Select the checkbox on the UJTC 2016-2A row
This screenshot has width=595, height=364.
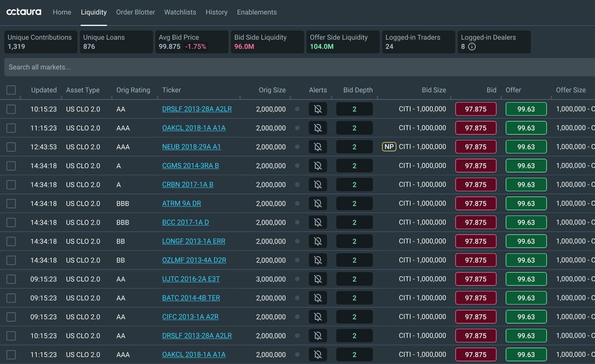point(11,279)
